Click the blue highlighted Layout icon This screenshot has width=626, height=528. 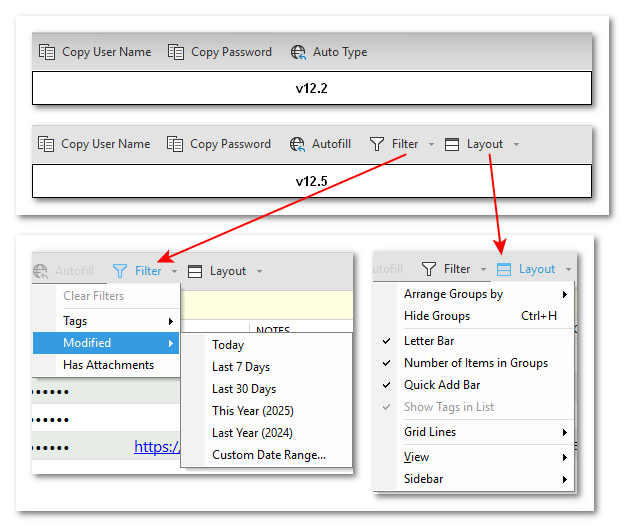point(504,269)
